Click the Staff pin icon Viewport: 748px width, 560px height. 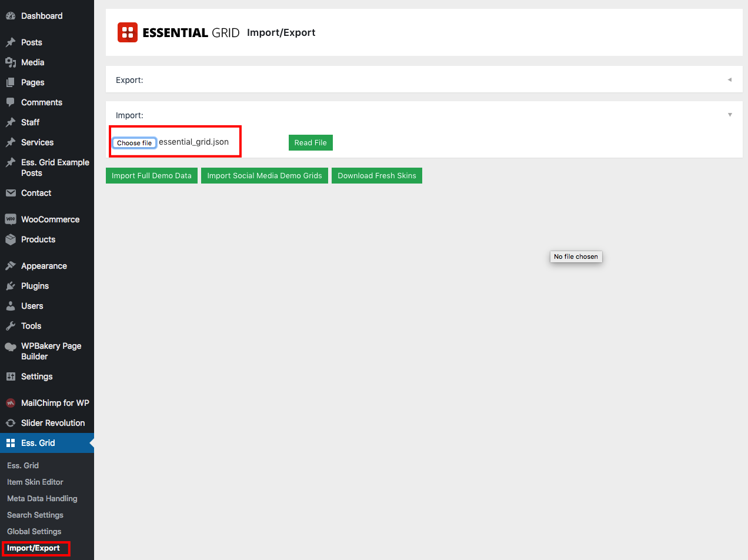[11, 122]
